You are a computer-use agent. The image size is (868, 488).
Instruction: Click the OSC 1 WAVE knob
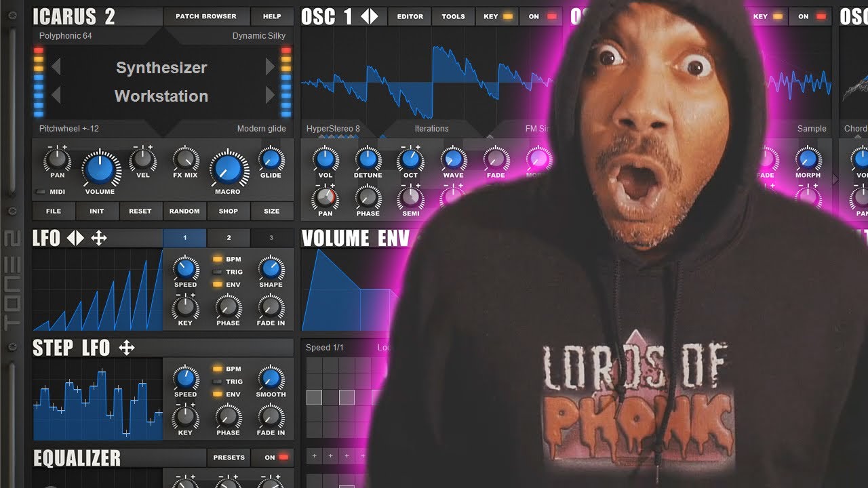click(x=453, y=159)
